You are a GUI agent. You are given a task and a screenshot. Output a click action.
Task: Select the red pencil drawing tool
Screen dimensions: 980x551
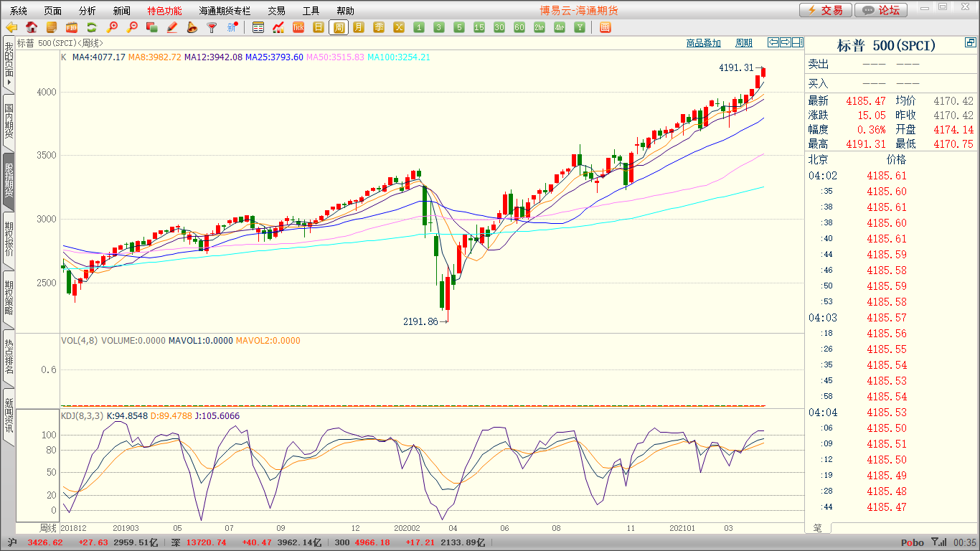pos(172,27)
